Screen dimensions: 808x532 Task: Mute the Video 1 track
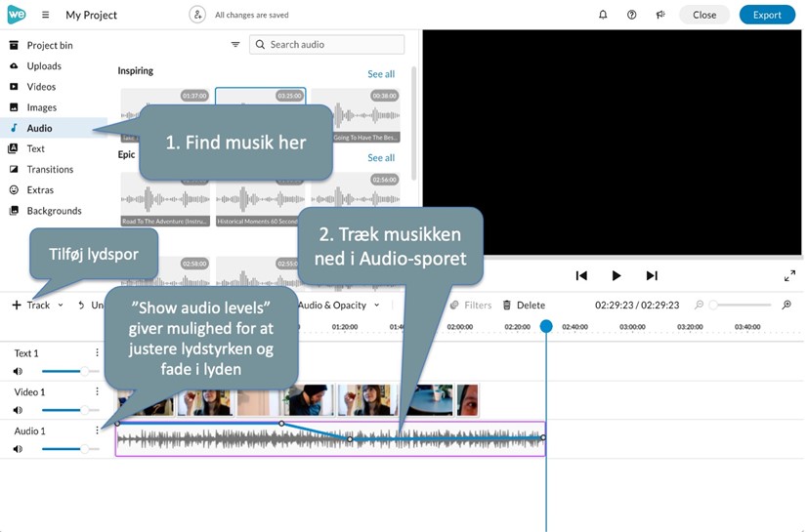pyautogui.click(x=18, y=410)
